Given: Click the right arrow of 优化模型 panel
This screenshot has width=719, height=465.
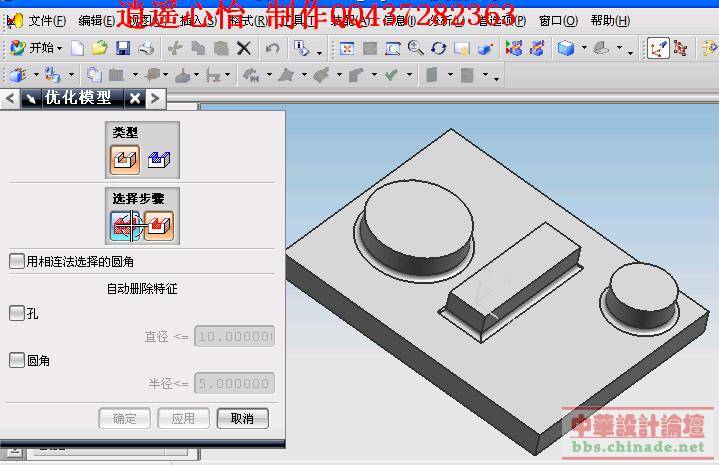Looking at the screenshot, I should point(155,98).
